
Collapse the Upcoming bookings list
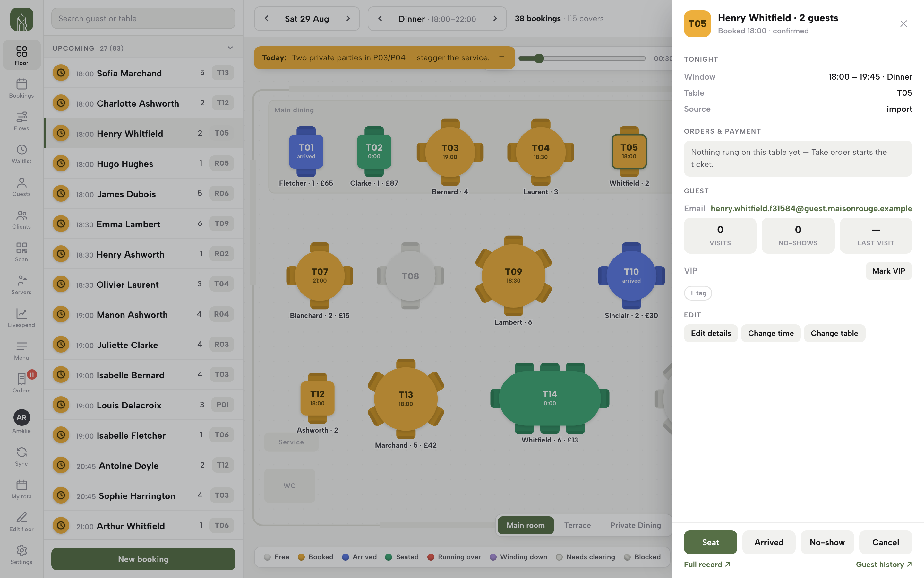[230, 48]
